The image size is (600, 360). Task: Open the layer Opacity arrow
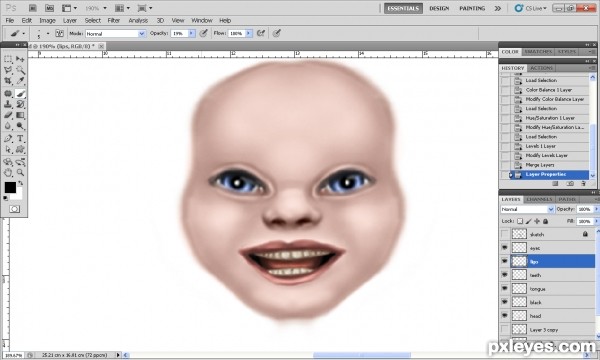click(596, 209)
